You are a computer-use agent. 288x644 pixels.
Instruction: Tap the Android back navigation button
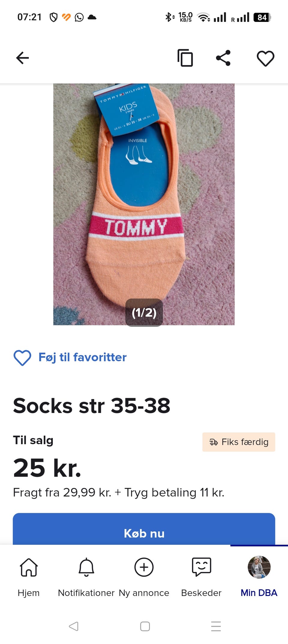[73, 626]
